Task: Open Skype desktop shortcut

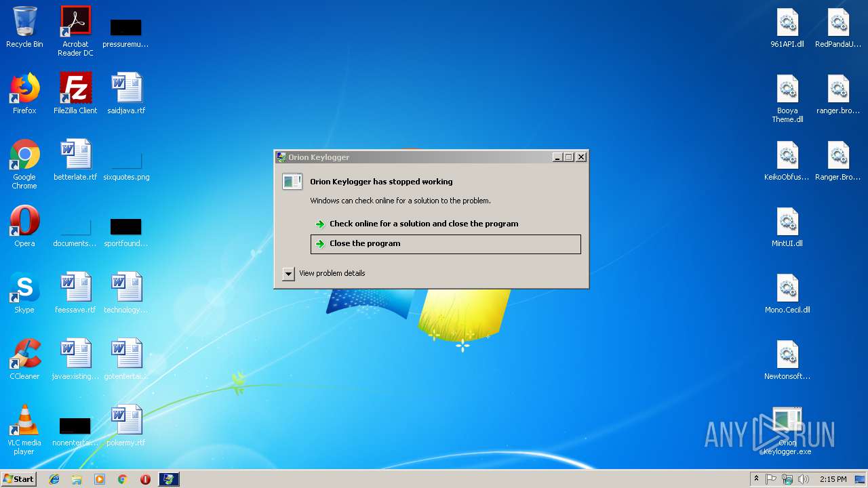Action: (24, 293)
